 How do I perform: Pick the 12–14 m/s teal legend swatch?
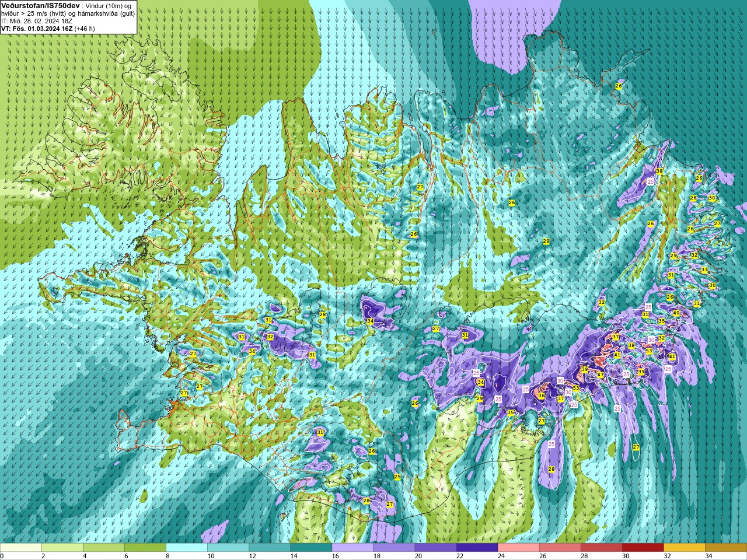(x=270, y=548)
